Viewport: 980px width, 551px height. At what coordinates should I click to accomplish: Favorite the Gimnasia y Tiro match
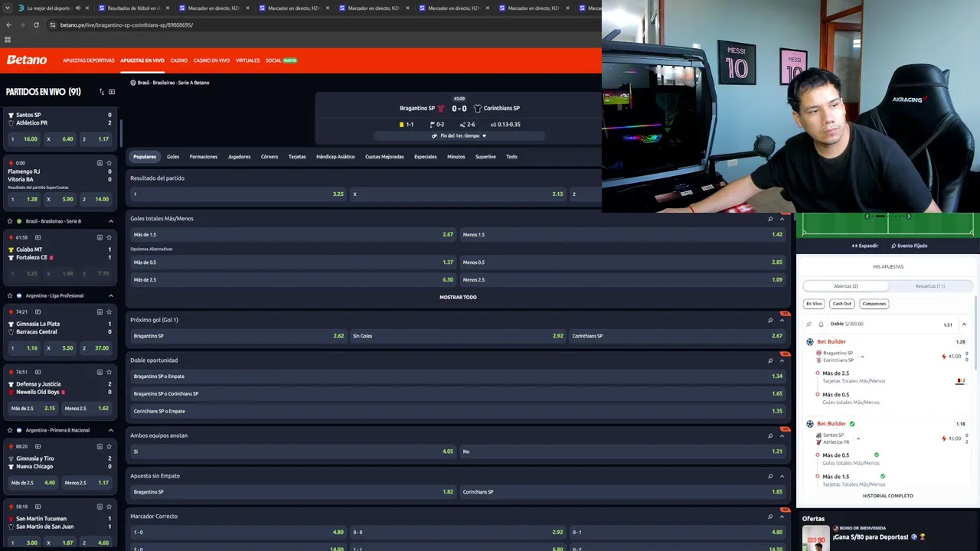109,446
